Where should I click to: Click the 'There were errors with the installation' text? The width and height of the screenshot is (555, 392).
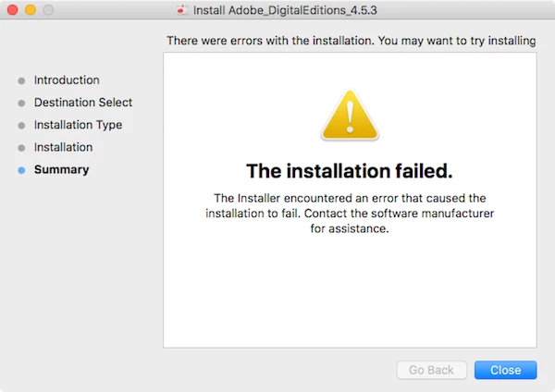point(270,41)
